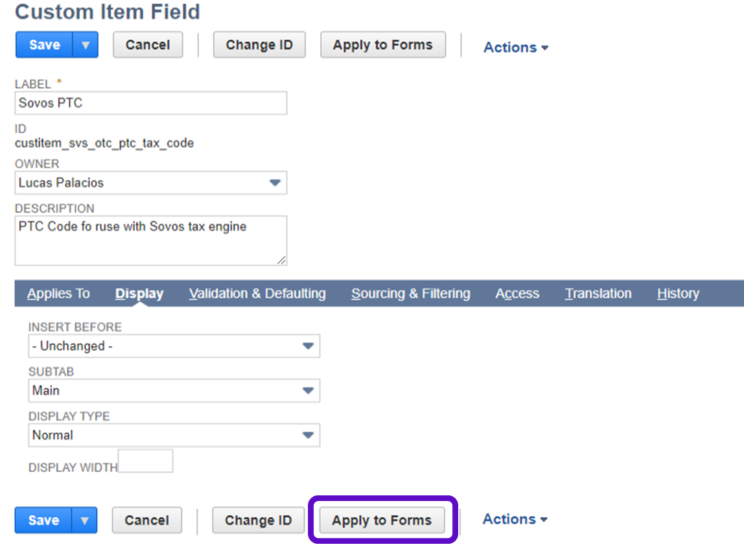744x560 pixels.
Task: Open the Access tab
Action: point(517,294)
